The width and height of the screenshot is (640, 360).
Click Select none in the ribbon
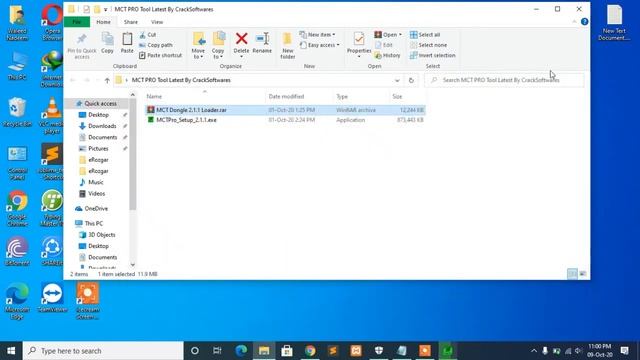click(x=428, y=45)
